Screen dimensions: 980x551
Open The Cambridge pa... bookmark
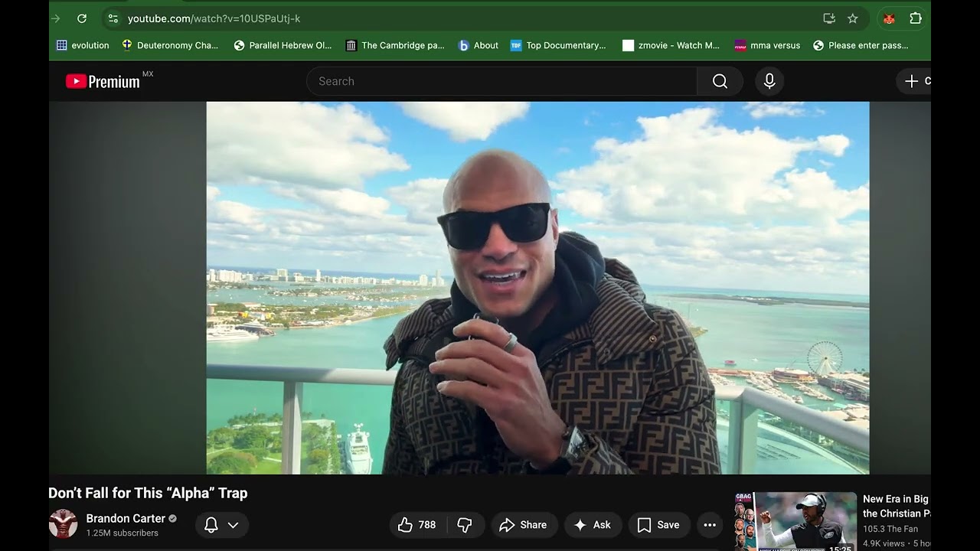(x=395, y=45)
